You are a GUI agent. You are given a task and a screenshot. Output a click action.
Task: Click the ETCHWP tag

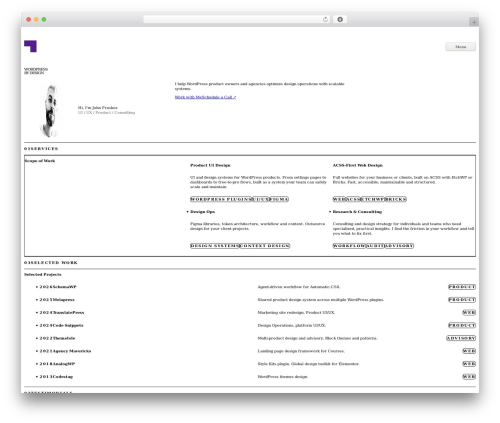373,199
